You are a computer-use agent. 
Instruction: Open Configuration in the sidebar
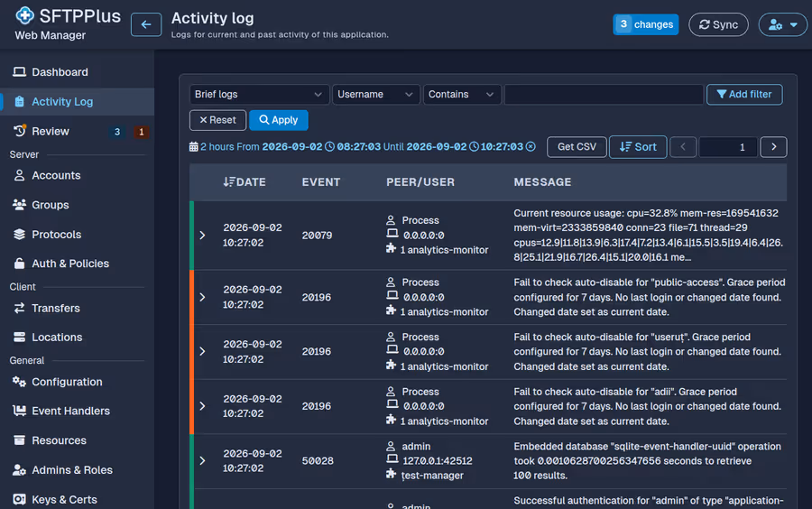point(78,382)
